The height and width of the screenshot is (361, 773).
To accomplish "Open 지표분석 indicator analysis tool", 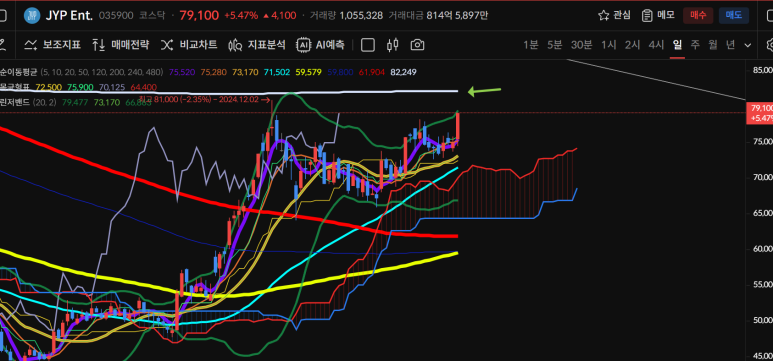I will pos(257,45).
